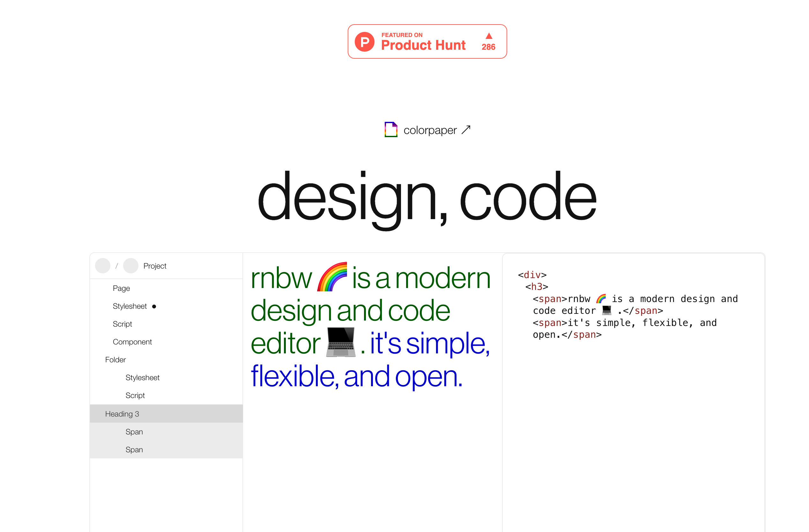Click the <h3> tag in code
The height and width of the screenshot is (532, 809).
pyautogui.click(x=536, y=286)
